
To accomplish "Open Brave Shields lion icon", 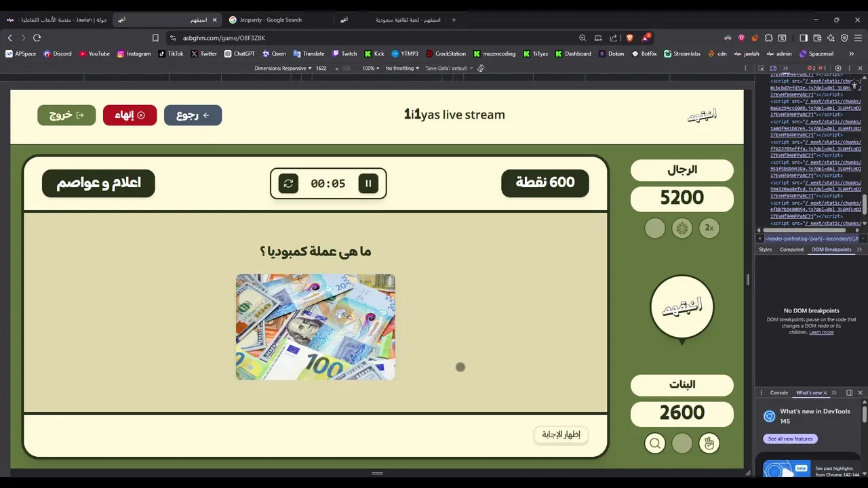I will coord(629,38).
